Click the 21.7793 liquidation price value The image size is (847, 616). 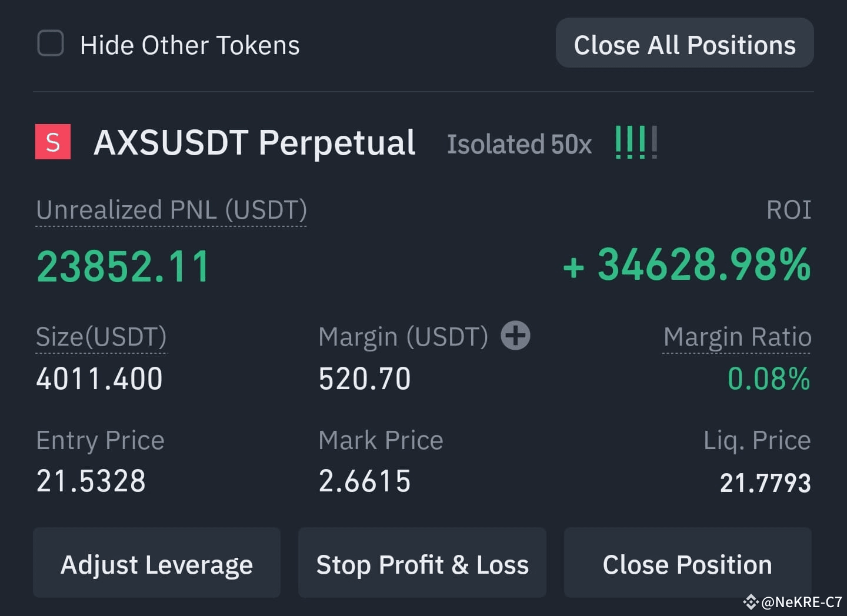(x=765, y=483)
